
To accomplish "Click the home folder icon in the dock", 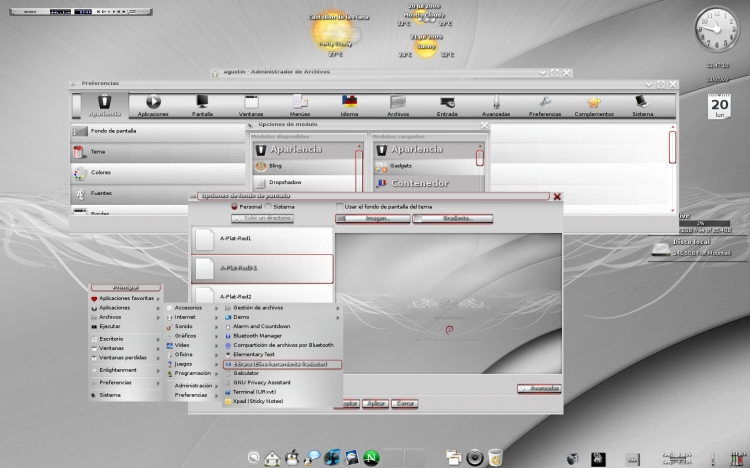I will tap(272, 457).
